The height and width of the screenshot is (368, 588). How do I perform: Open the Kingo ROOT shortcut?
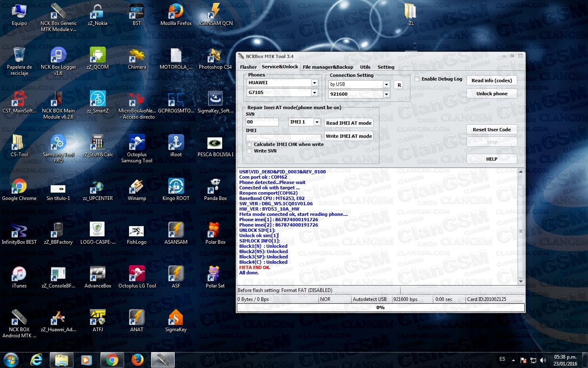176,190
